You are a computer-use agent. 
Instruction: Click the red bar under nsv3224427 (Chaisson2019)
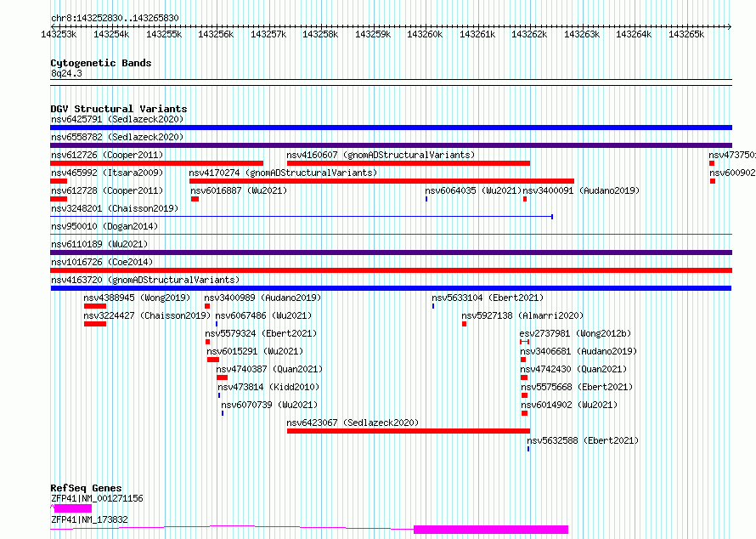pos(95,324)
